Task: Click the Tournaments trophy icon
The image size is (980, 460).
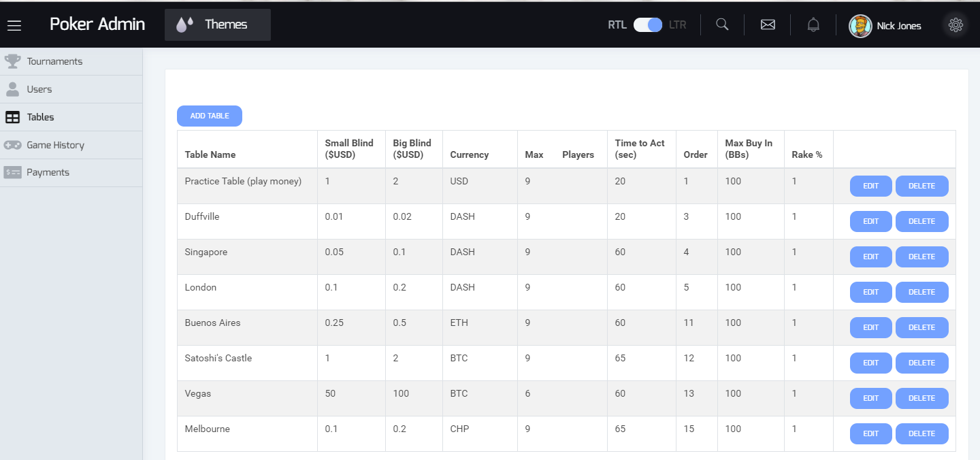Action: click(12, 61)
